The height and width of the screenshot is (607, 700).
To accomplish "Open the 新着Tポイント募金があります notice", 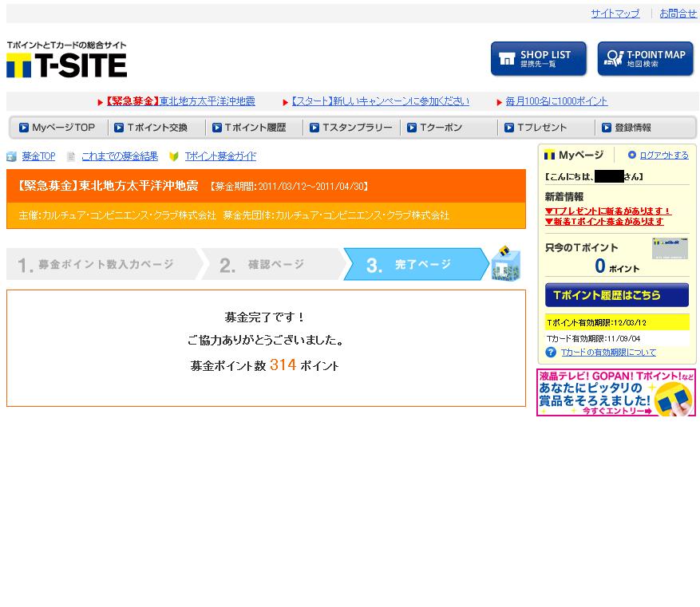I will pos(604,221).
